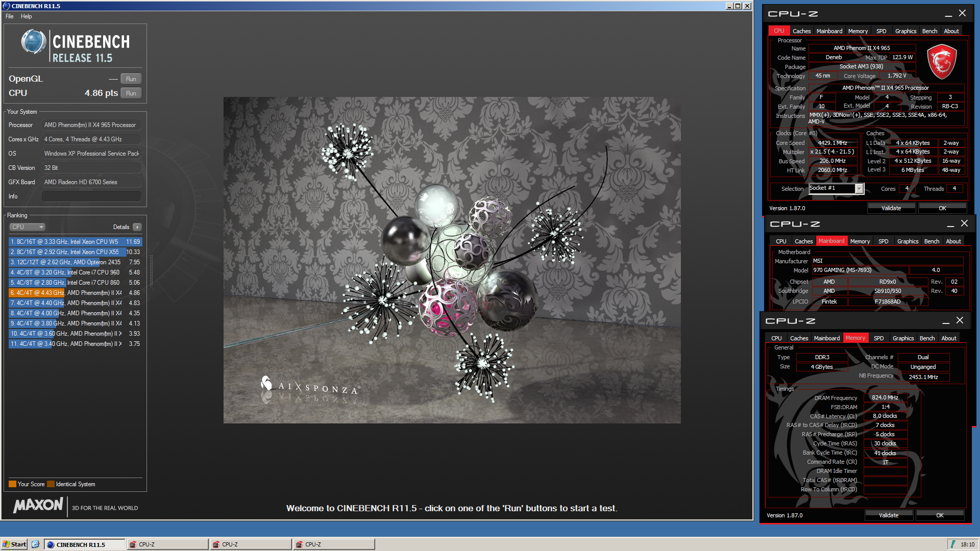Click Validate in bottom CPU-Z Memory window
Image resolution: width=980 pixels, height=551 pixels.
(889, 515)
